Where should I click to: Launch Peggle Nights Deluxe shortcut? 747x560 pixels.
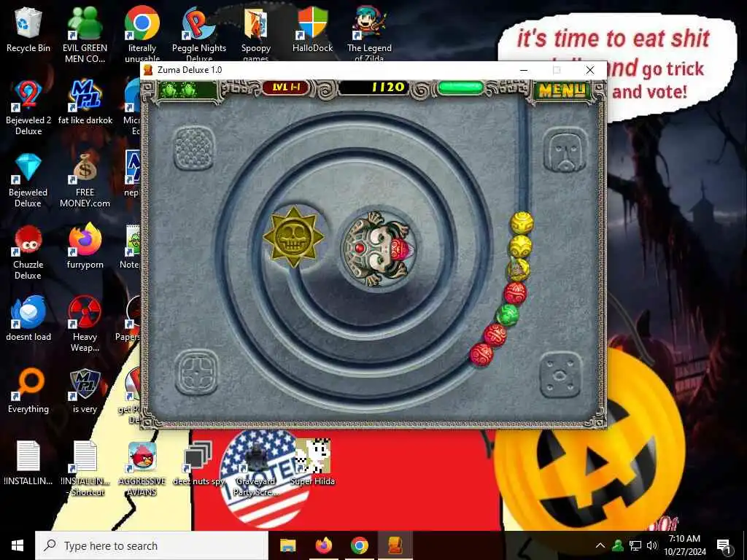point(198,34)
